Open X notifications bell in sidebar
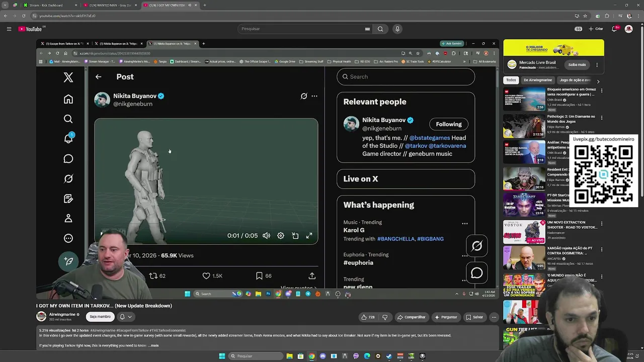 (x=68, y=139)
